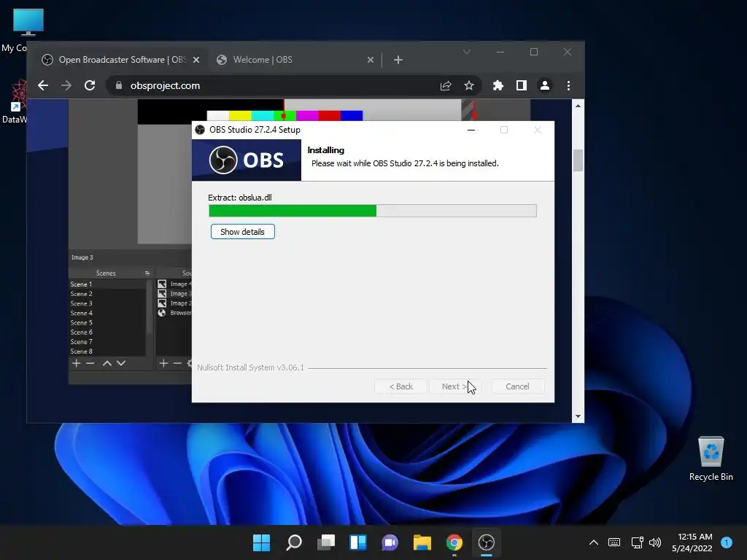Click the network tray icon
The width and height of the screenshot is (747, 560).
tap(637, 542)
